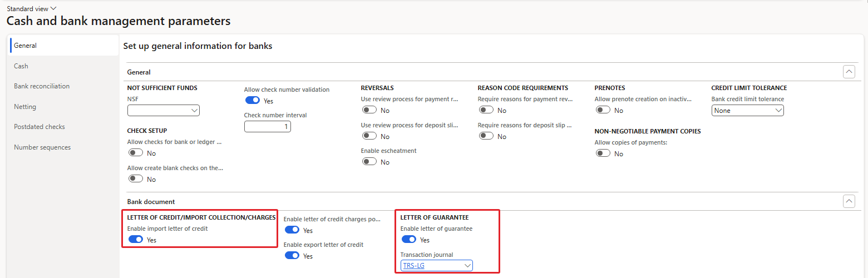Screen dimensions: 868x278
Task: Toggle Allow checks for bank or ledger
Action: pyautogui.click(x=136, y=153)
